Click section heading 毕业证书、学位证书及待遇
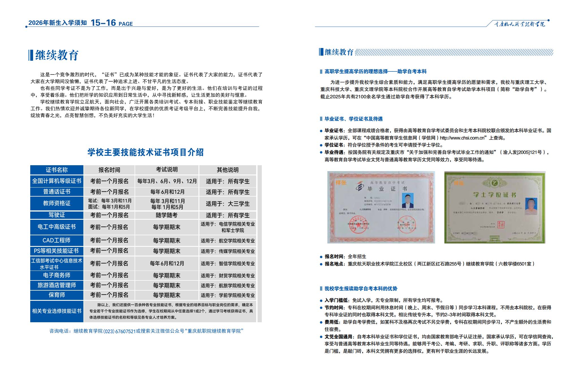579x392 pixels. (x=353, y=119)
